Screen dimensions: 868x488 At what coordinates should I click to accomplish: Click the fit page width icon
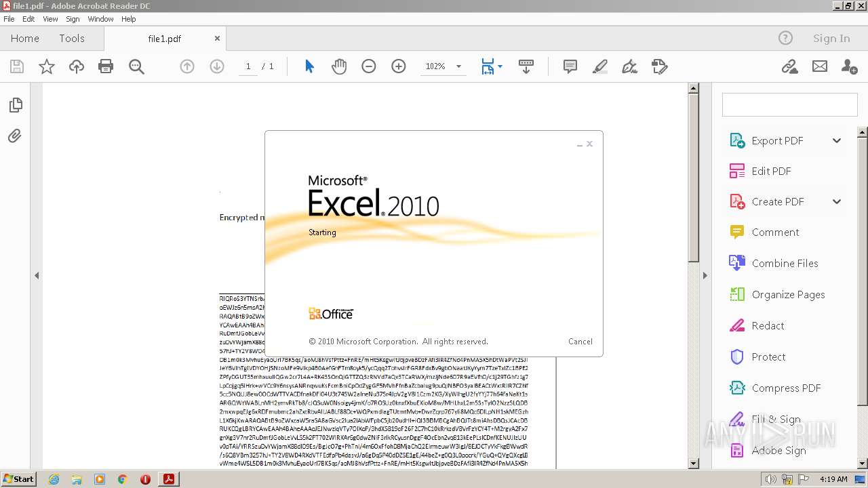(488, 66)
